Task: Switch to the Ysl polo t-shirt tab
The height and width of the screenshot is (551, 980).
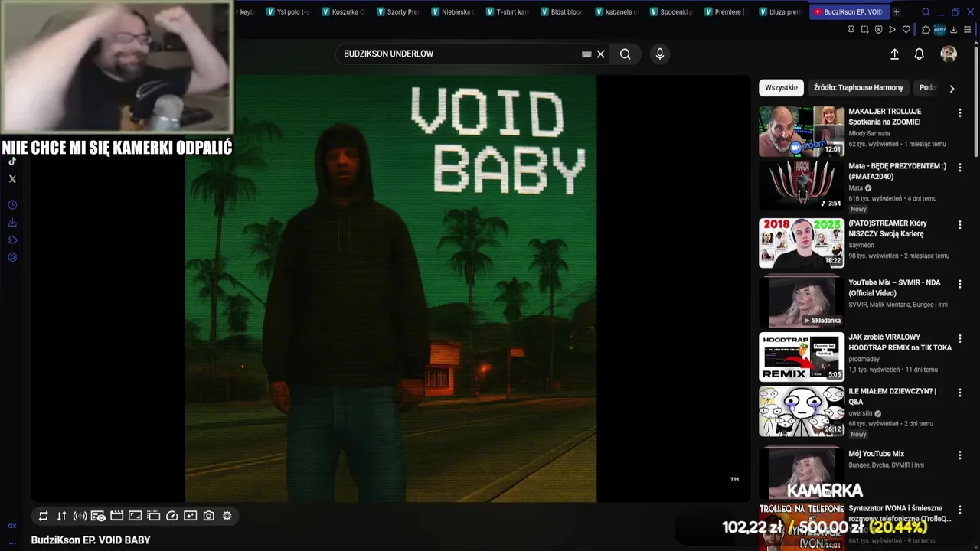Action: click(288, 12)
